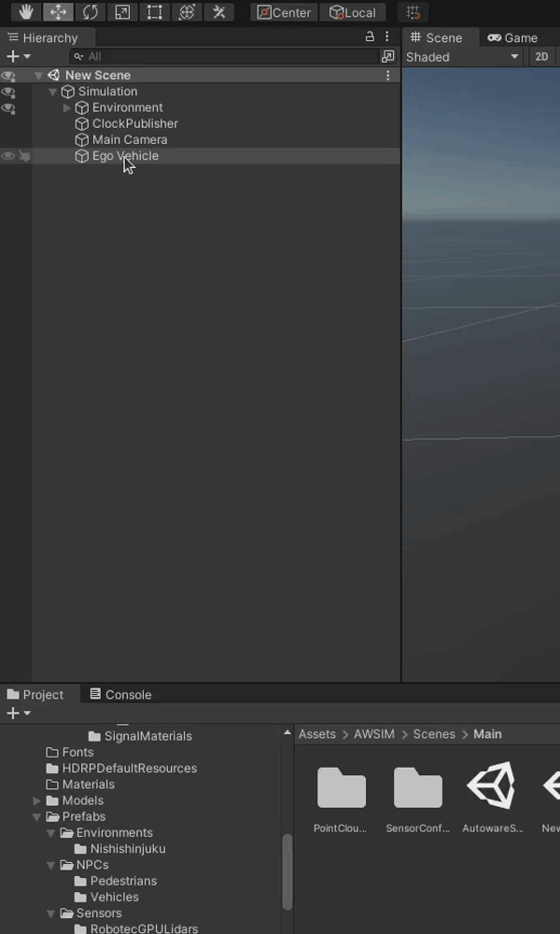
Task: Open the Shaded draw mode dropdown
Action: [x=462, y=57]
